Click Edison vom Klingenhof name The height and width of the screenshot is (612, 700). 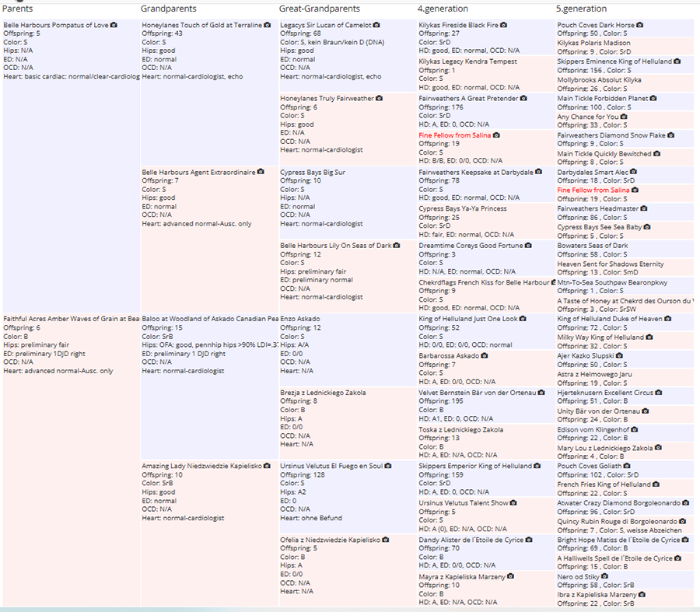593,429
